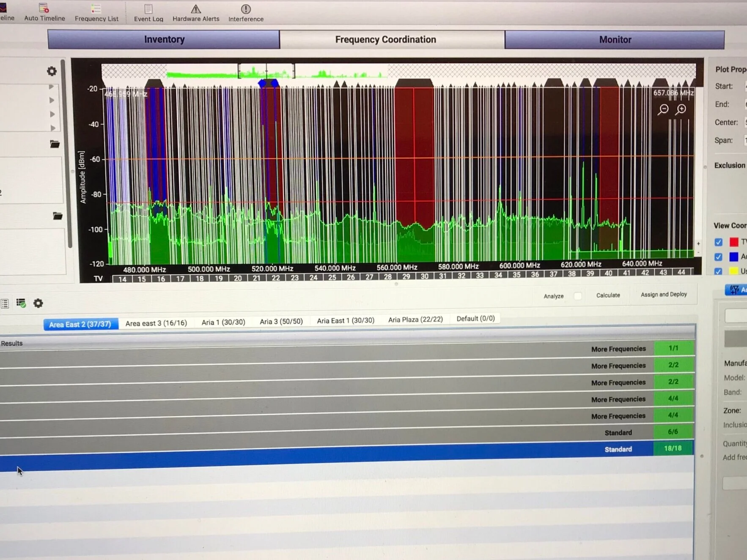Select the Aria 3 (50/50) tab
The width and height of the screenshot is (747, 560).
281,321
